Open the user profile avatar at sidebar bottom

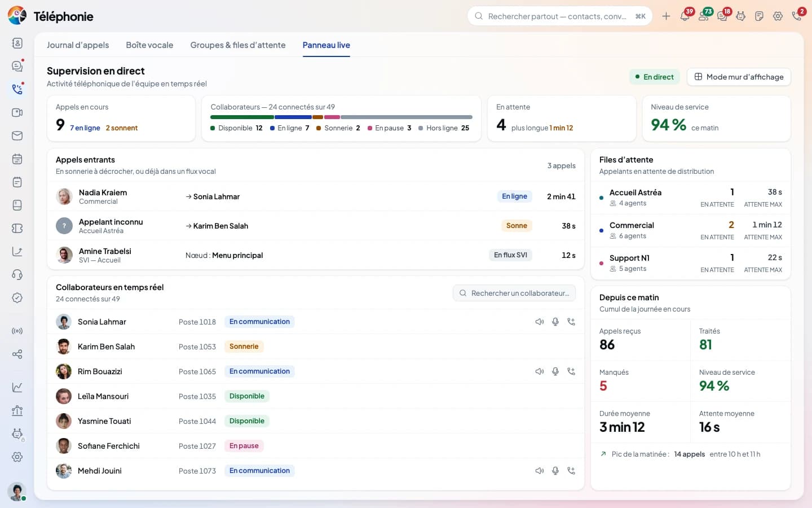click(17, 491)
